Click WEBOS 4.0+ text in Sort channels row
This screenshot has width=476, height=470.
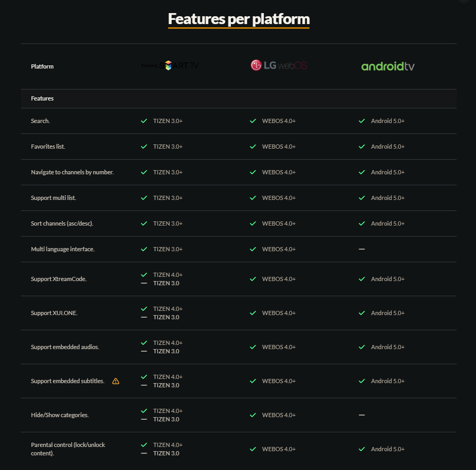coord(279,223)
